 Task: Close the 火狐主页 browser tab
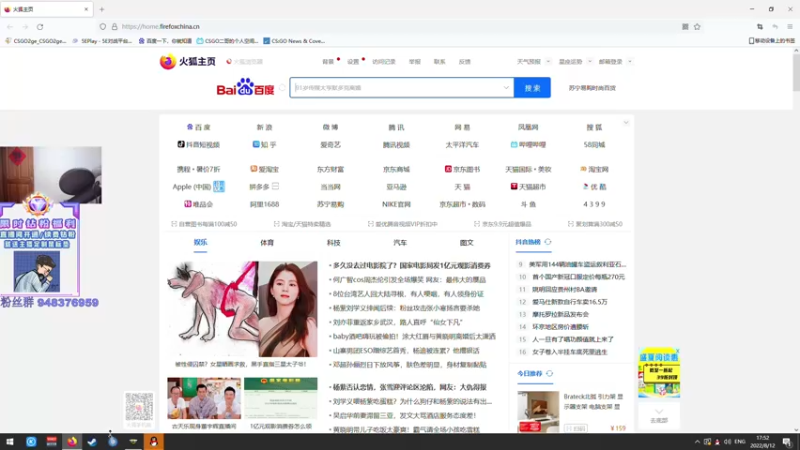(86, 9)
